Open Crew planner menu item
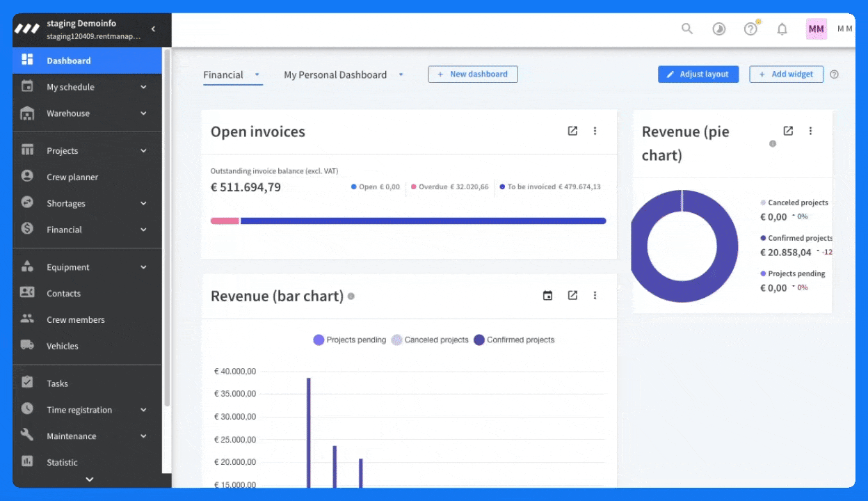Screen dimensions: 868x501 (87, 177)
